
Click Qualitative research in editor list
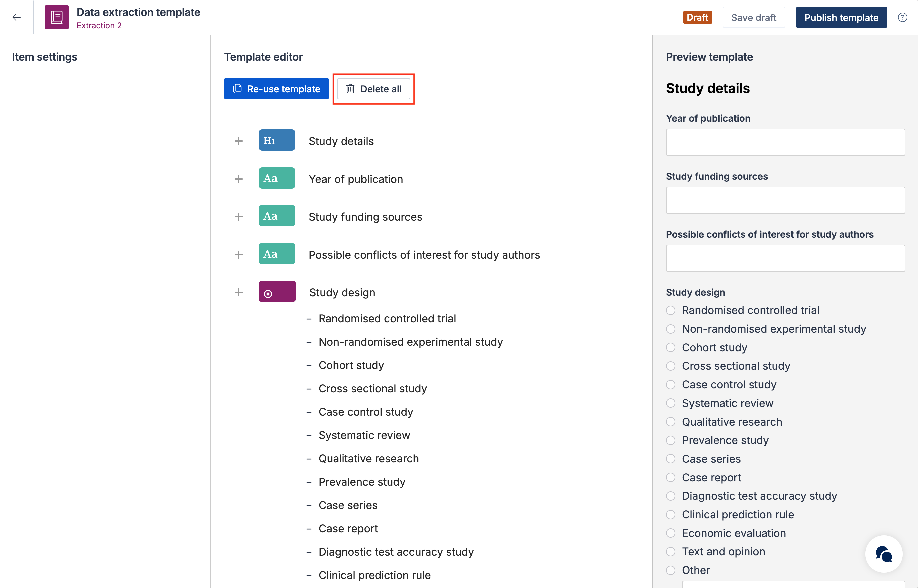coord(368,458)
